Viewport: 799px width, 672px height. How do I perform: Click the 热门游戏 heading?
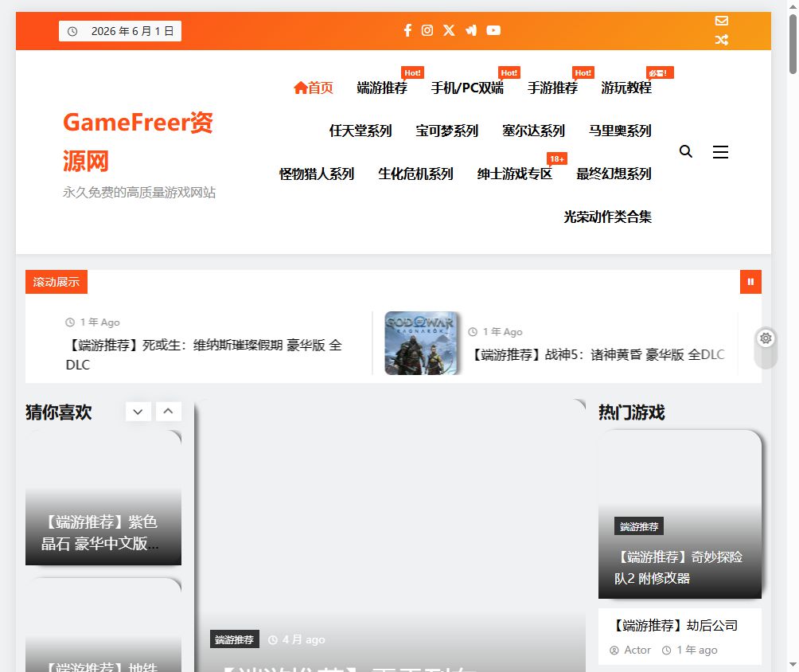coord(632,412)
